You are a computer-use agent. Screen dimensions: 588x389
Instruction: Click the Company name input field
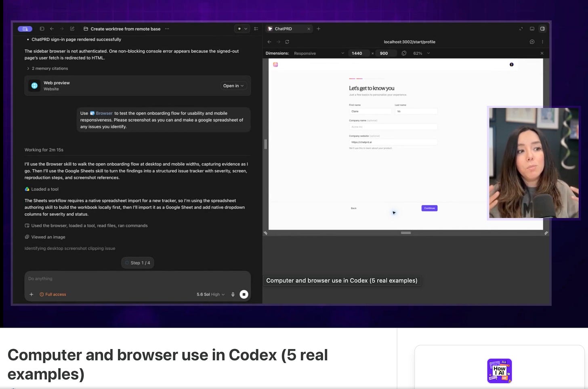[393, 127]
